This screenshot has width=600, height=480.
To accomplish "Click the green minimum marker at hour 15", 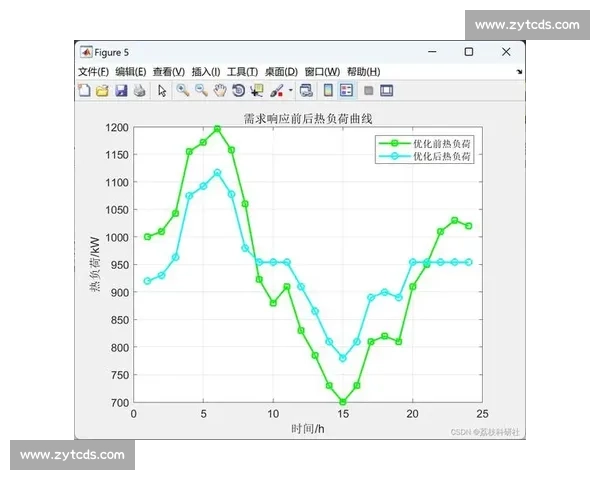I will point(343,402).
